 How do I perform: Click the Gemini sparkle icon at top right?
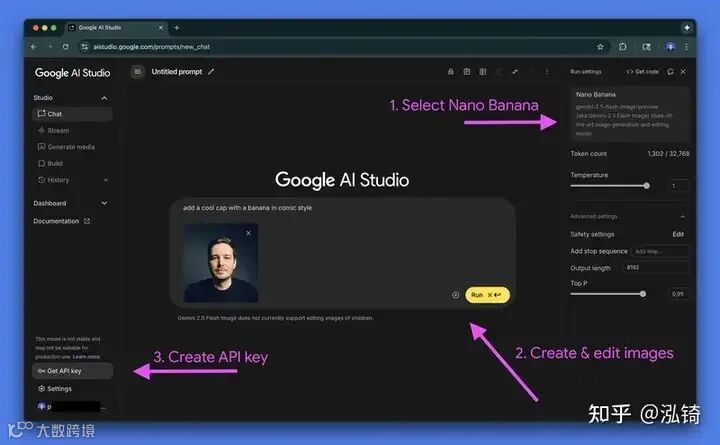coord(686,28)
